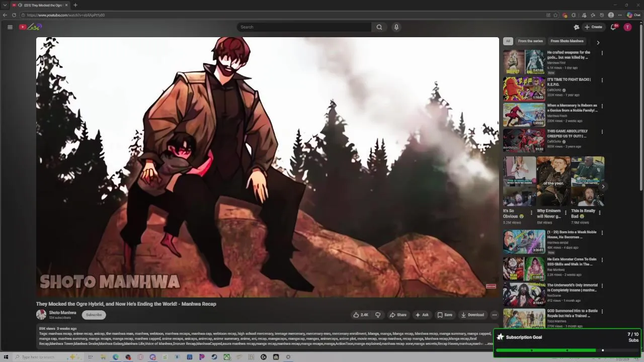
Task: Select the 'From the series' chip
Action: 530,41
